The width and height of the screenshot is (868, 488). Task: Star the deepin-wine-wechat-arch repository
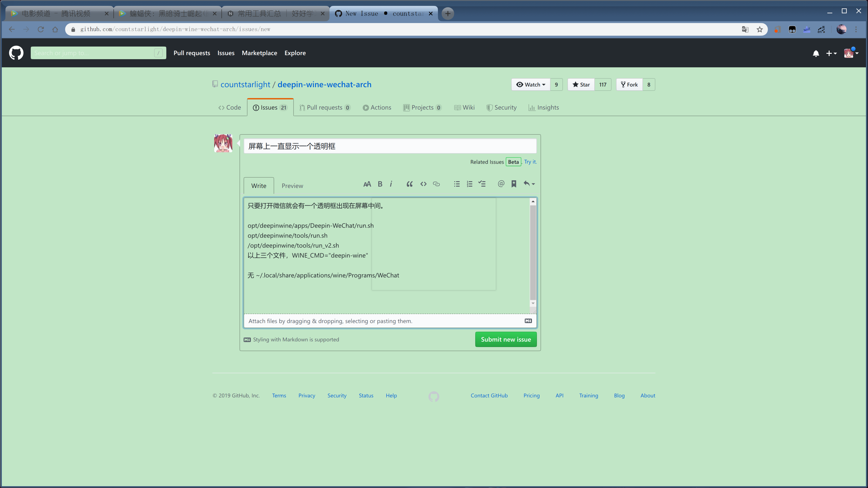point(581,84)
